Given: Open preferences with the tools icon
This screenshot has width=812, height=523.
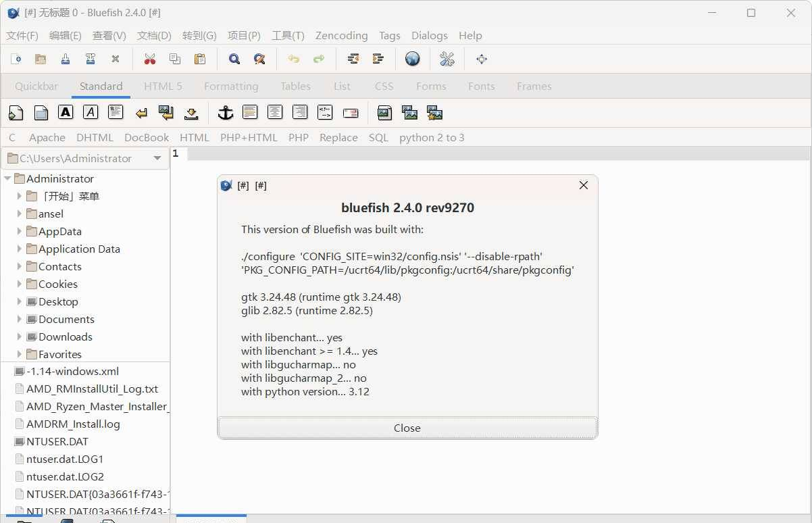Looking at the screenshot, I should coord(447,59).
